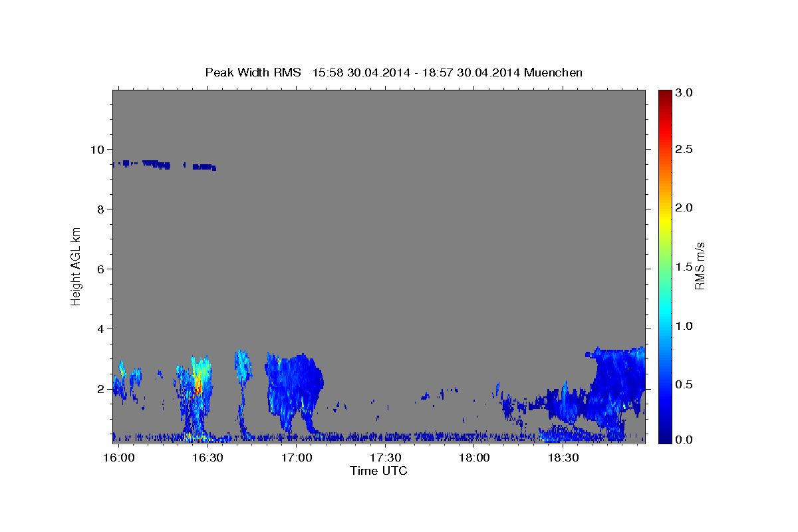Click the height label 8
The image size is (798, 532).
(x=102, y=209)
